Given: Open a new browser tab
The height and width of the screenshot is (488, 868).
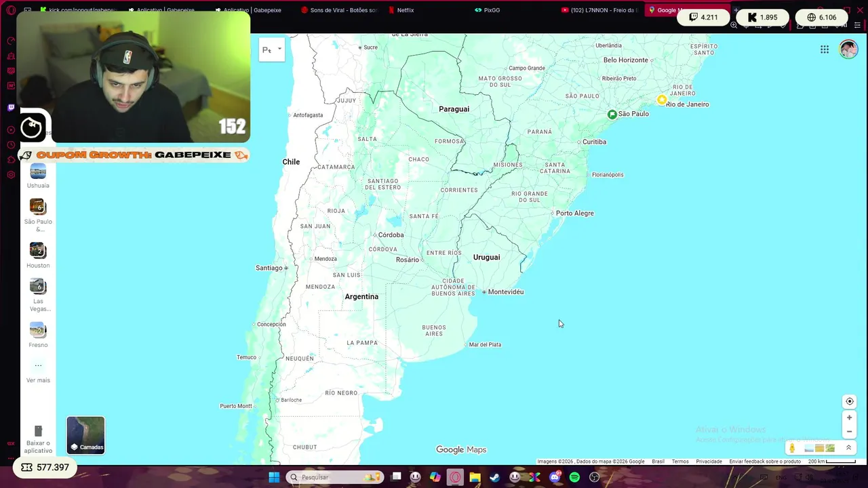Looking at the screenshot, I should coord(736,10).
